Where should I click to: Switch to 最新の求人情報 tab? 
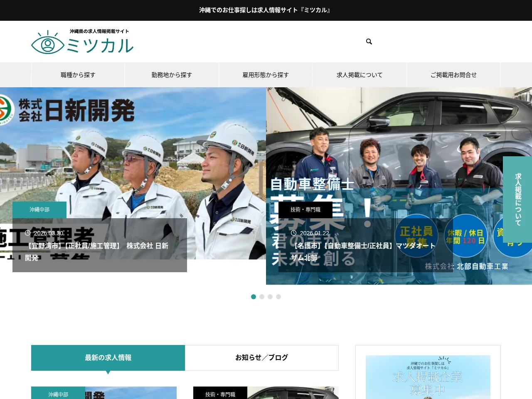pyautogui.click(x=108, y=357)
